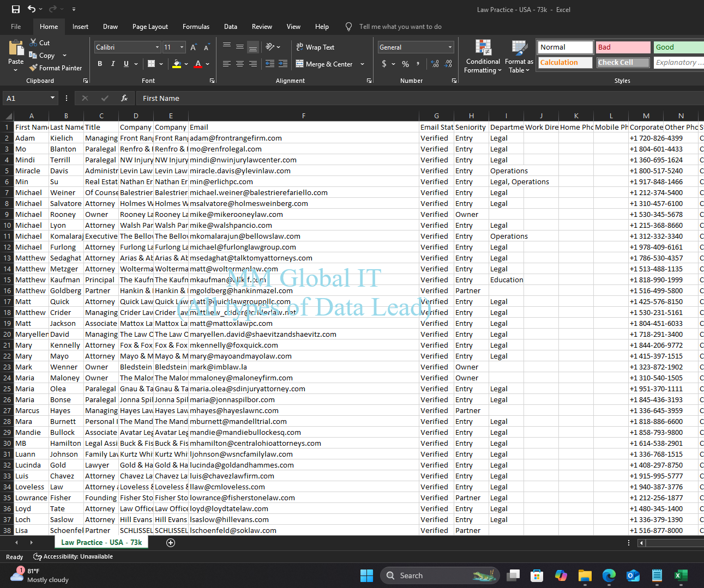The image size is (704, 588).
Task: Click the Select All corner triangle
Action: (x=8, y=116)
